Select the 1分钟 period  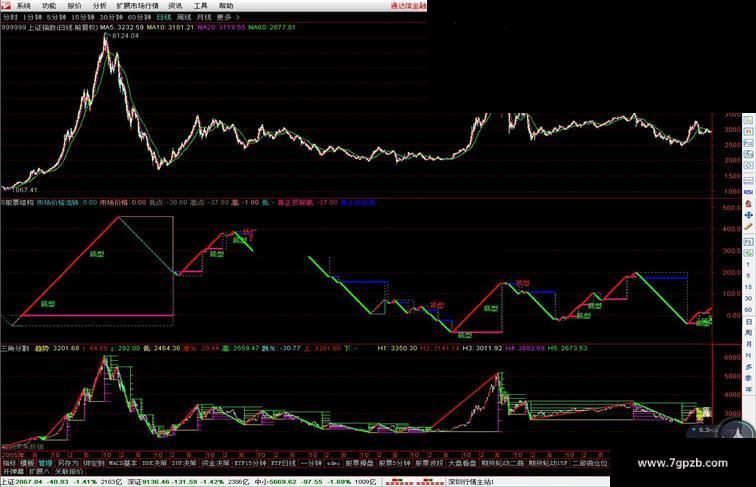32,17
